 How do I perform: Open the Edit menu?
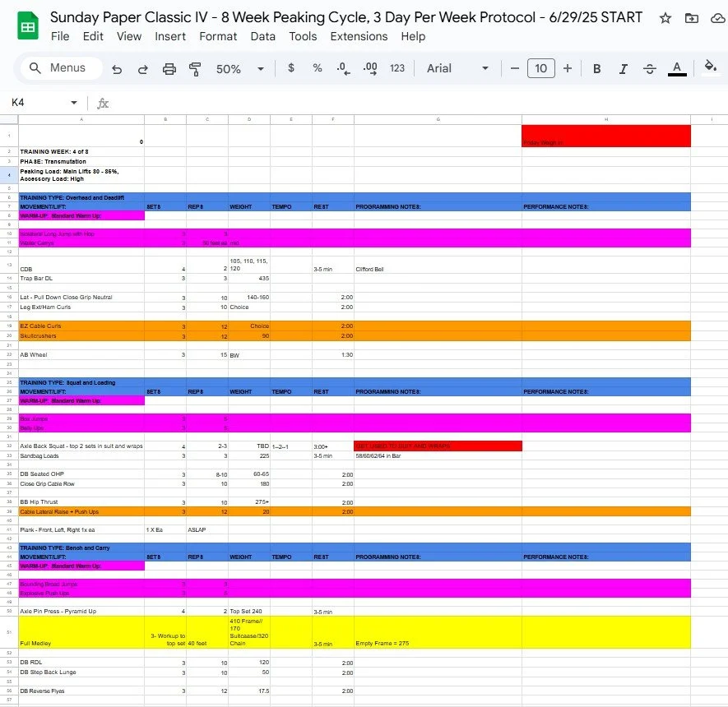(x=93, y=36)
